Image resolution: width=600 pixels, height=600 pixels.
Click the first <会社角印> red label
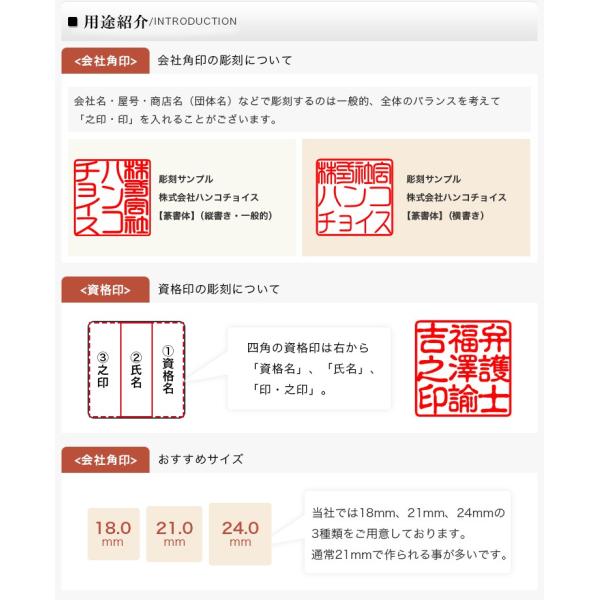pyautogui.click(x=106, y=61)
